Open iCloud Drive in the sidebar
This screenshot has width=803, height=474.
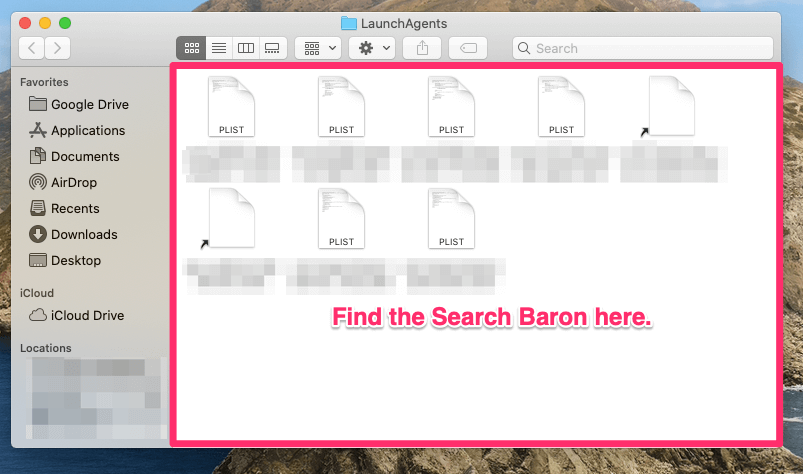click(76, 315)
